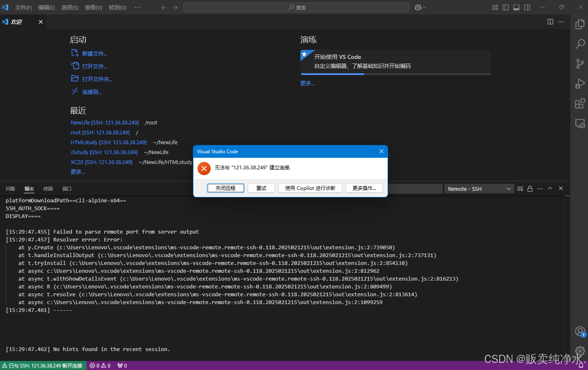The width and height of the screenshot is (588, 370).
Task: Select the 欢迎 editor tab
Action: pos(23,22)
